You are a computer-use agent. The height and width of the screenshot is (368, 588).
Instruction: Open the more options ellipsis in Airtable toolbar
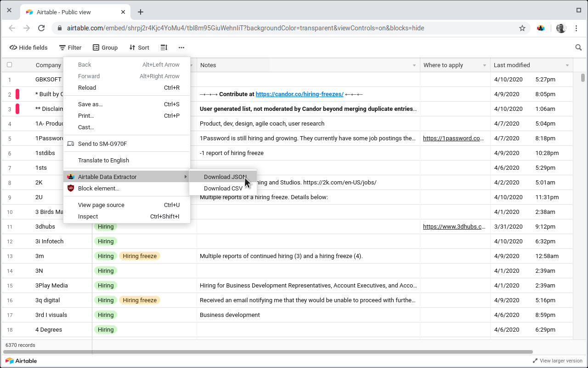(x=181, y=47)
